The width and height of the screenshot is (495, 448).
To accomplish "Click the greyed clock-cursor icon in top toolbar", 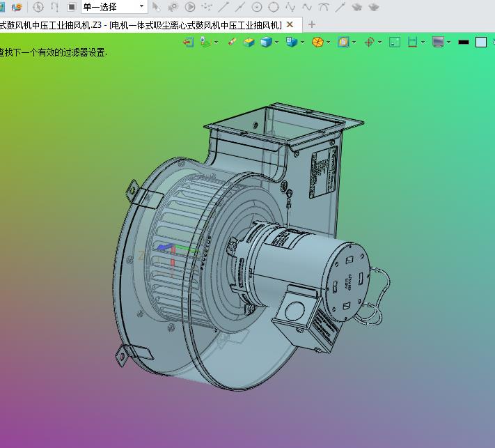I will pos(38,7).
